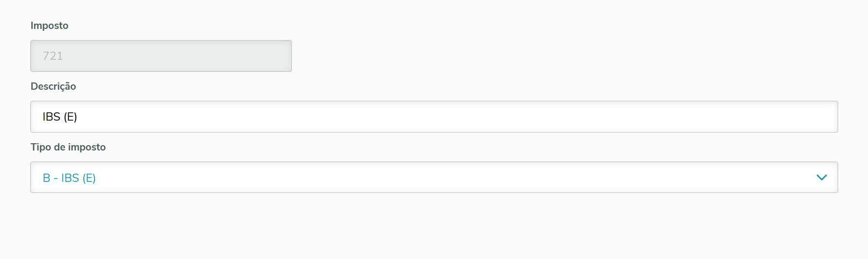Viewport: 868px width, 259px height.
Task: Click the Descrição label
Action: click(53, 86)
